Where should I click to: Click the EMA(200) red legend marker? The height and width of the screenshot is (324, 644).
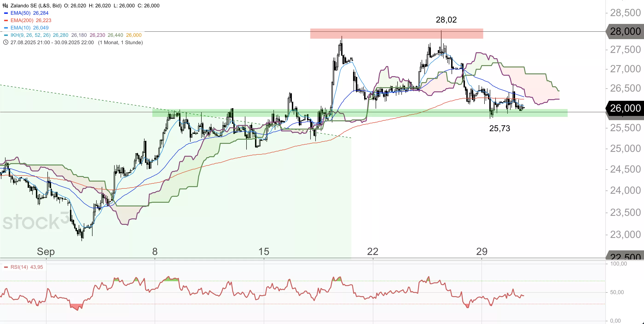click(6, 20)
